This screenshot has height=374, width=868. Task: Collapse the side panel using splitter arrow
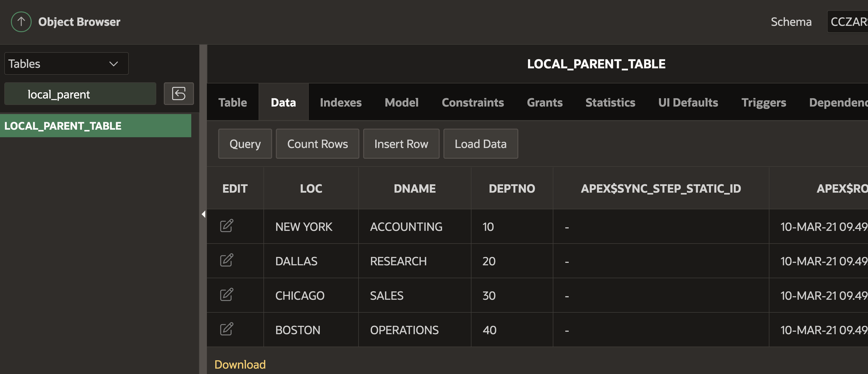pyautogui.click(x=203, y=214)
